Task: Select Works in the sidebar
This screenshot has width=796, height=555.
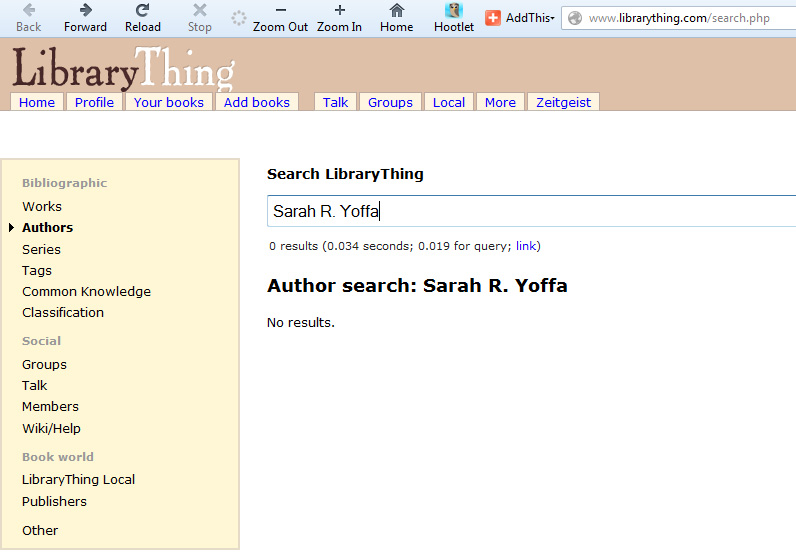Action: (42, 206)
